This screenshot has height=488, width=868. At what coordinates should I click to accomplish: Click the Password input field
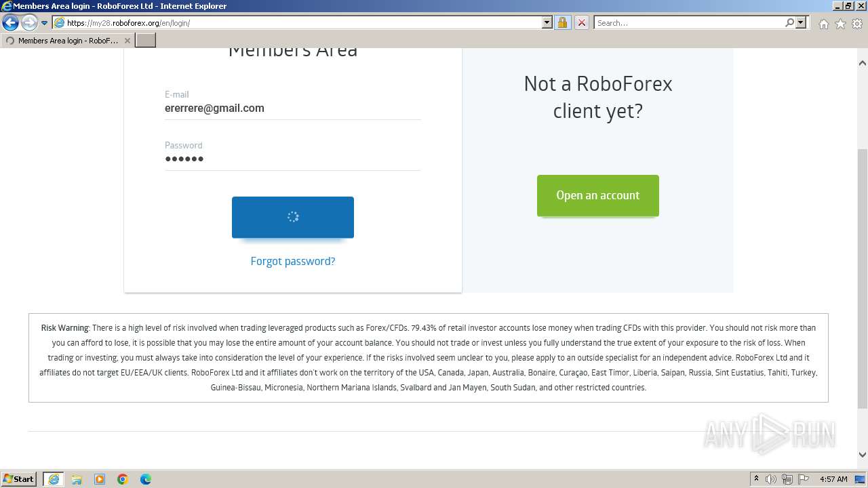[292, 159]
